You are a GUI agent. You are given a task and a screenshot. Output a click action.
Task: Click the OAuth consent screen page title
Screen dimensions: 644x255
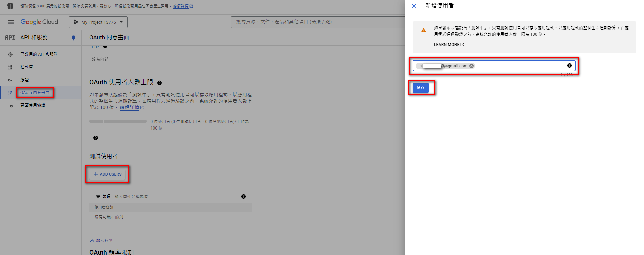(x=109, y=37)
